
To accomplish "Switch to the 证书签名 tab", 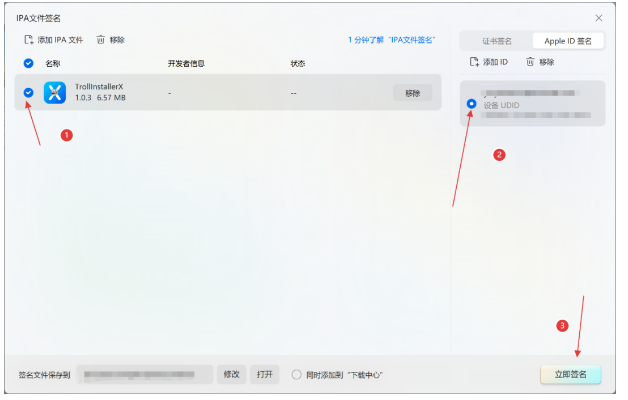I will (497, 41).
